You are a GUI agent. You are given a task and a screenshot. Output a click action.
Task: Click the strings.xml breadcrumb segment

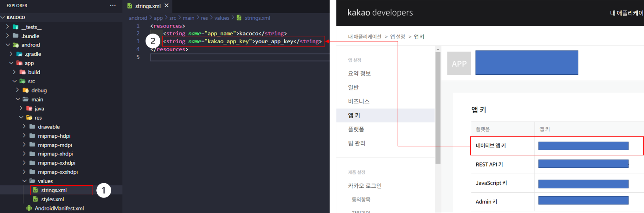(x=257, y=18)
